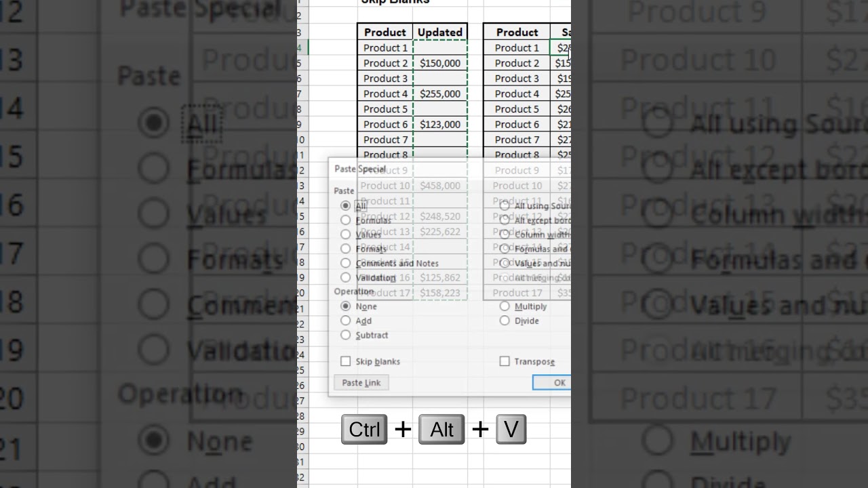This screenshot has width=868, height=488.
Task: Click Product 2 in the right table
Action: tap(517, 63)
